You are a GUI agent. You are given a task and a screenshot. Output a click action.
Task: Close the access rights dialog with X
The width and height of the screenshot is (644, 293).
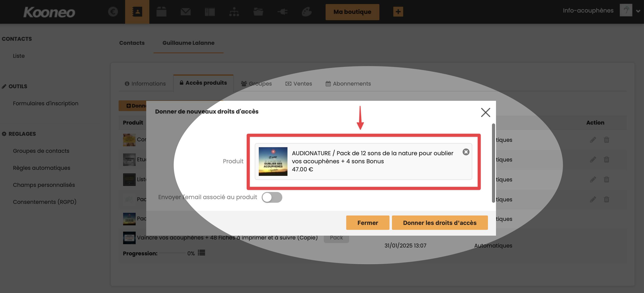[x=485, y=112]
